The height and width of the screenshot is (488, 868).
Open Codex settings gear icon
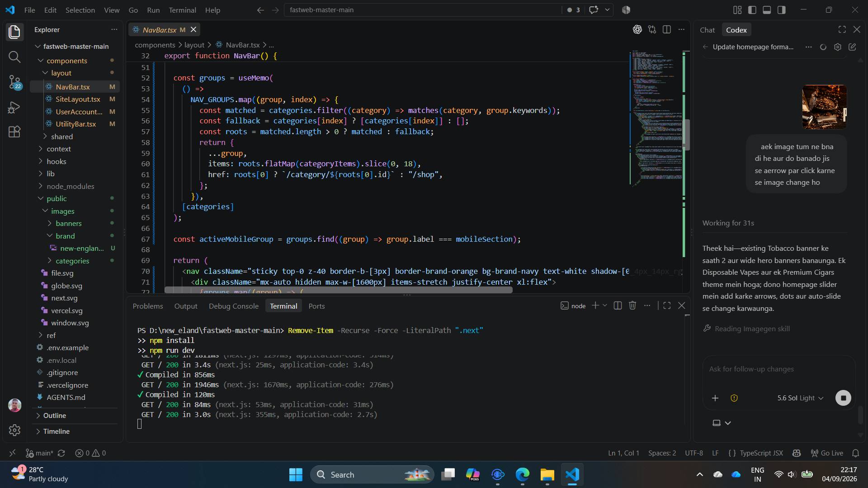838,47
